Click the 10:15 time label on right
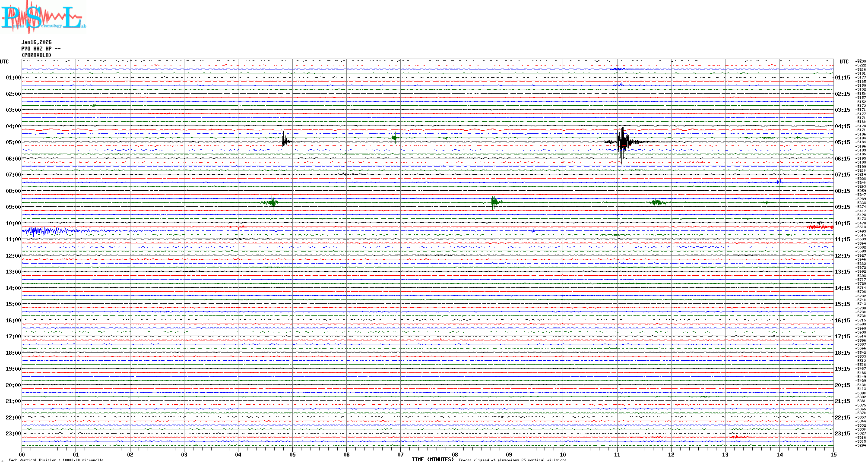 pyautogui.click(x=842, y=224)
